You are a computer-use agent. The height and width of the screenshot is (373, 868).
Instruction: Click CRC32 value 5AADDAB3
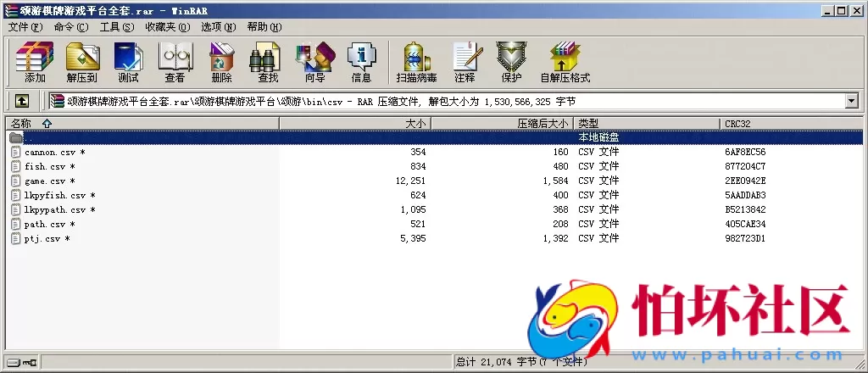pos(745,195)
